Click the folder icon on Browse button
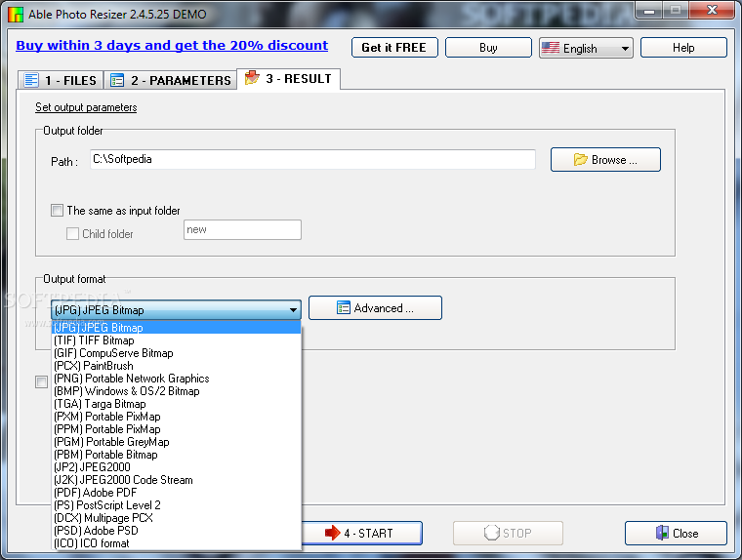Screen dimensions: 742x560 (580, 160)
